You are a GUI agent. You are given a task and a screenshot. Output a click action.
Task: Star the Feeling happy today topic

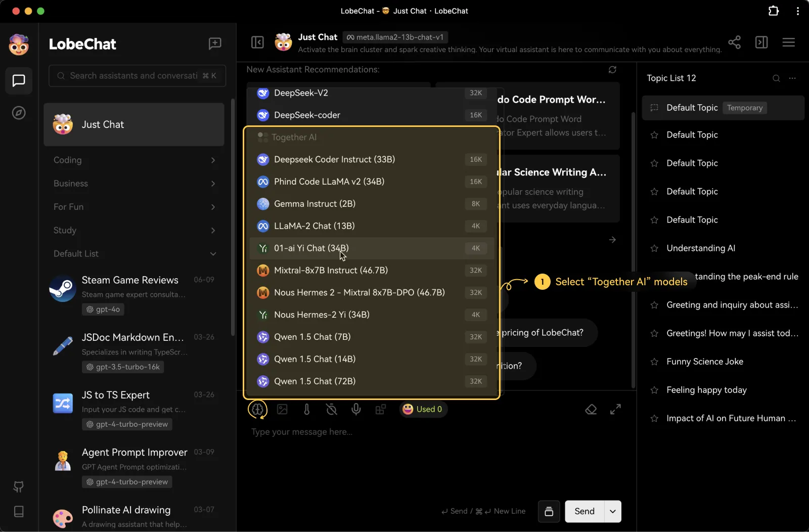(x=654, y=390)
